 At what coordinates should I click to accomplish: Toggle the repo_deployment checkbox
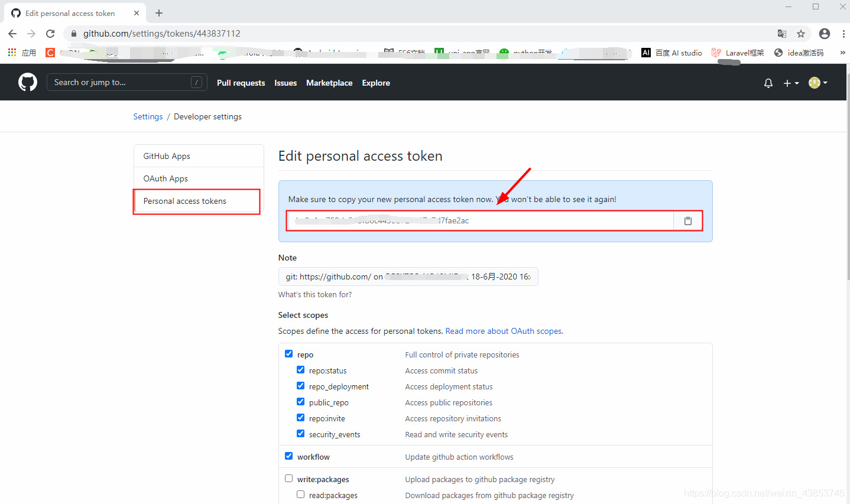tap(300, 385)
